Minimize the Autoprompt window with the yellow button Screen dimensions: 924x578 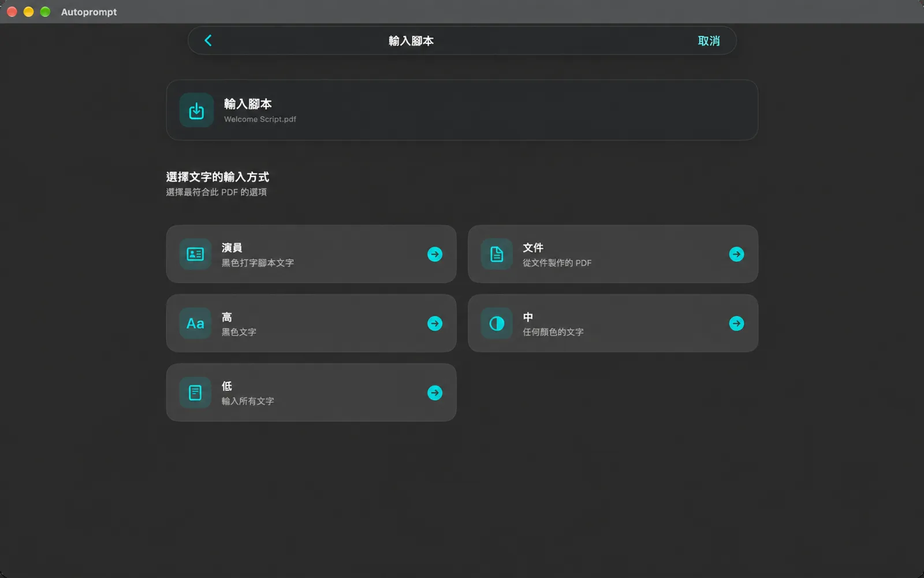point(28,12)
